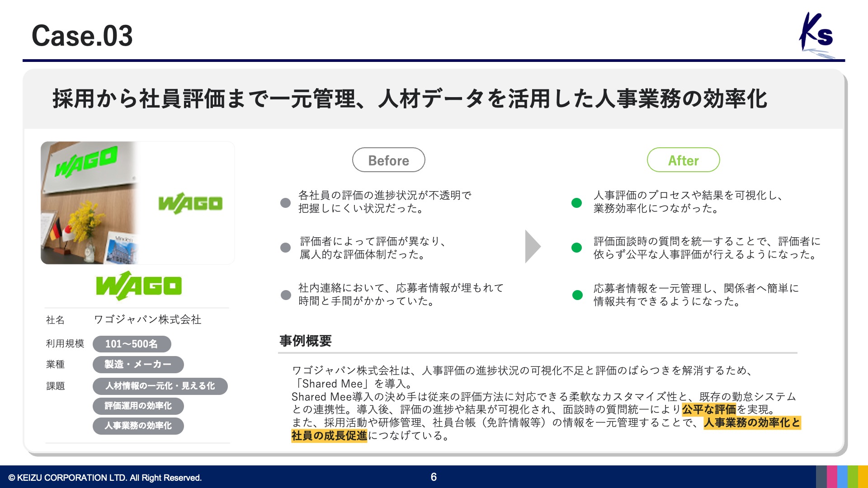Click the second green After bullet
This screenshot has height=488, width=868.
coord(576,248)
